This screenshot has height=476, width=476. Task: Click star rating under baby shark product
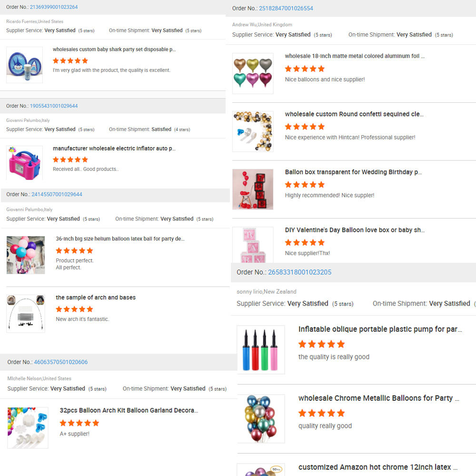[x=70, y=61]
